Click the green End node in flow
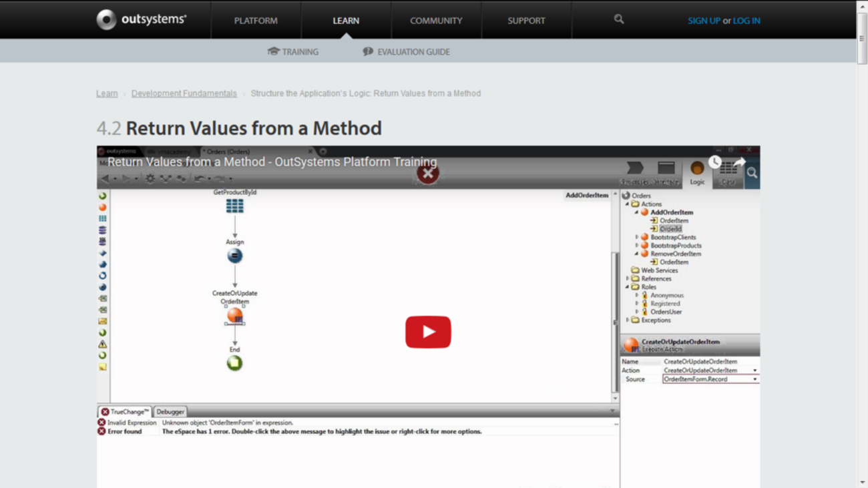The image size is (868, 488). pyautogui.click(x=234, y=363)
